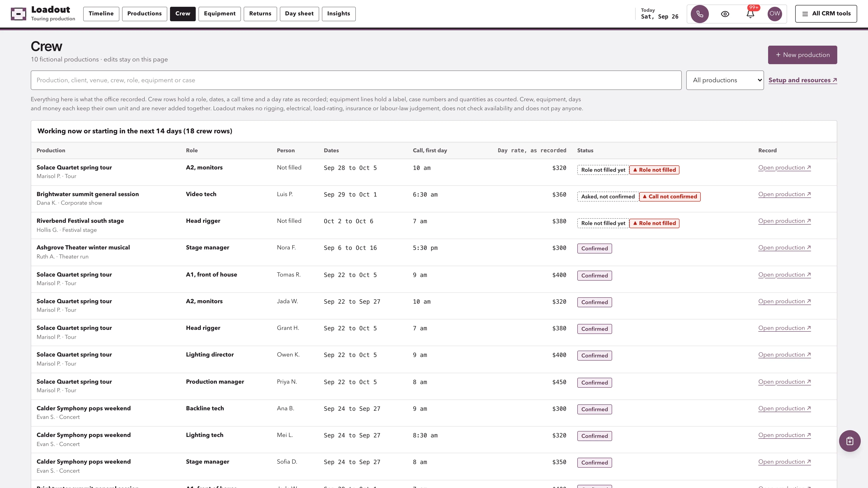Open production for Riverbend Festival Head rigger
Viewport: 868px width, 488px height.
[x=784, y=221]
